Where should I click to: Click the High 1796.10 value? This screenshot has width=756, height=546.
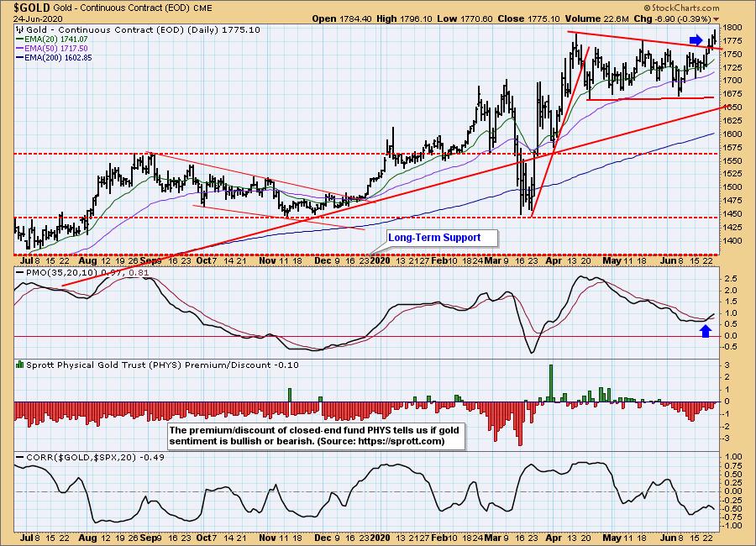405,18
